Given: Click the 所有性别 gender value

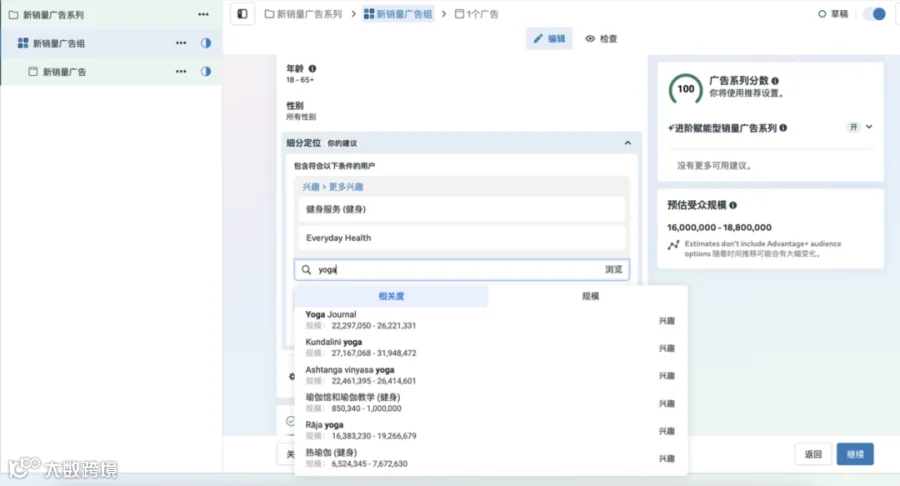Looking at the screenshot, I should [301, 117].
